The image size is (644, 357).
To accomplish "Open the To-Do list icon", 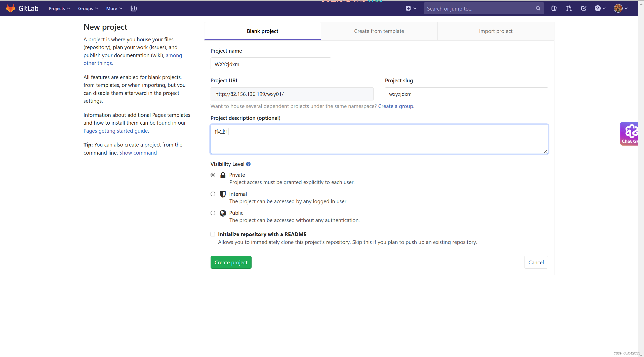I will coord(583,8).
